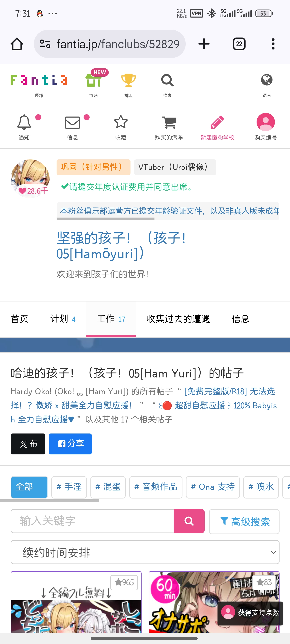Open favorites star icon
Image resolution: width=290 pixels, height=644 pixels.
(x=121, y=122)
